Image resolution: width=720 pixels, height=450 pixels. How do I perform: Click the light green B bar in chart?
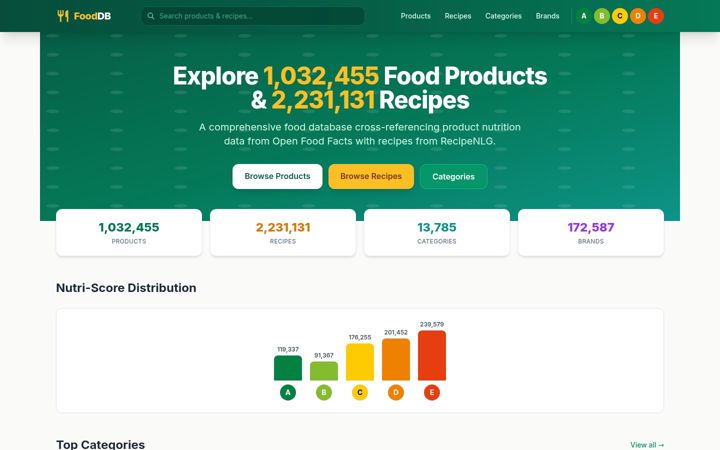click(324, 371)
